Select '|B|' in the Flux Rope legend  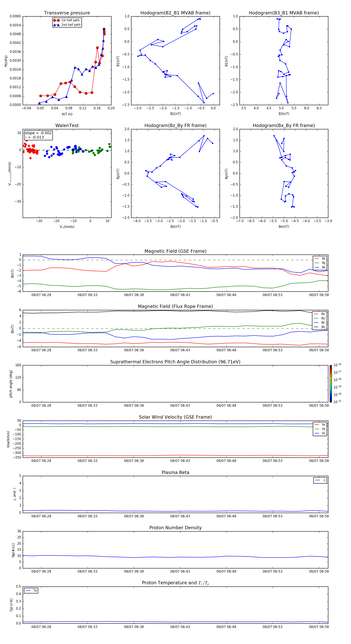pyautogui.click(x=320, y=327)
